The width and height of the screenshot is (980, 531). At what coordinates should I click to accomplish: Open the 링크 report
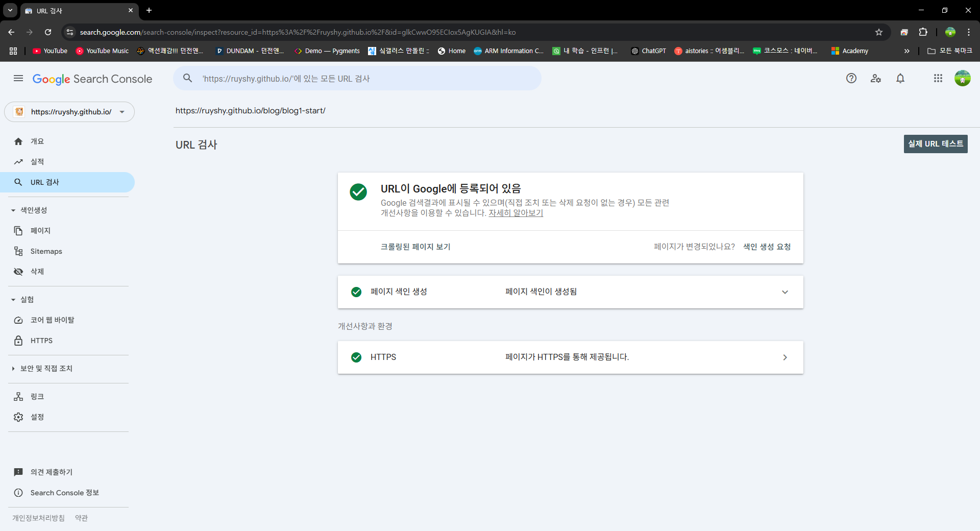tap(36, 396)
